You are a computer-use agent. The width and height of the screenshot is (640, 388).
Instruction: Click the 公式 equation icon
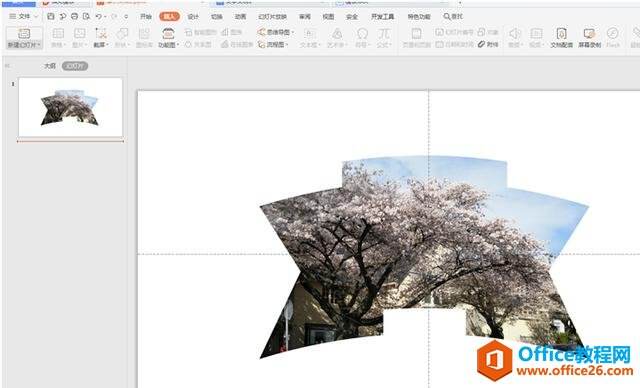pyautogui.click(x=384, y=37)
